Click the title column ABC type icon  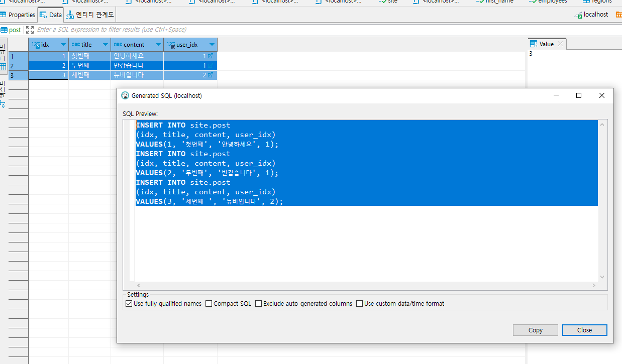pyautogui.click(x=76, y=45)
